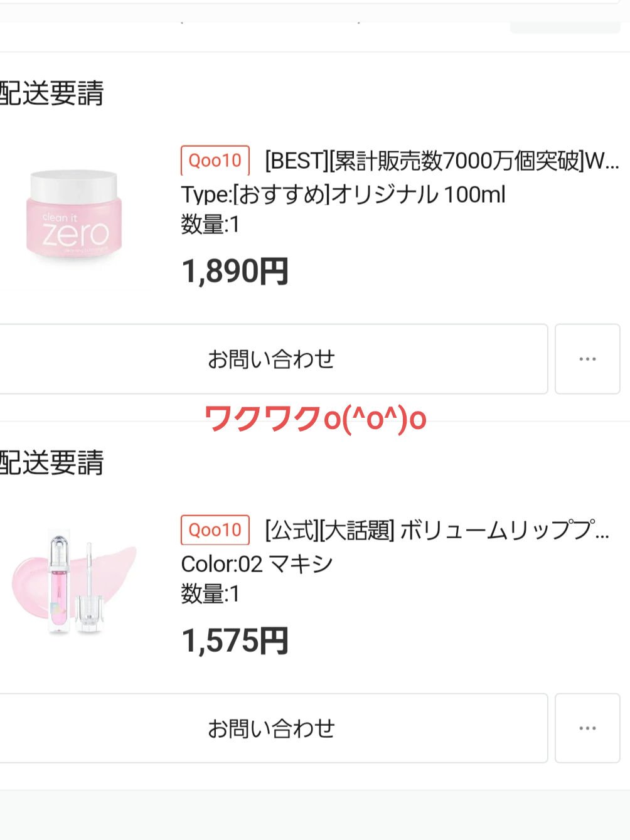Click Qoo10 badge on cleansing balm item
The height and width of the screenshot is (840, 630).
215,161
